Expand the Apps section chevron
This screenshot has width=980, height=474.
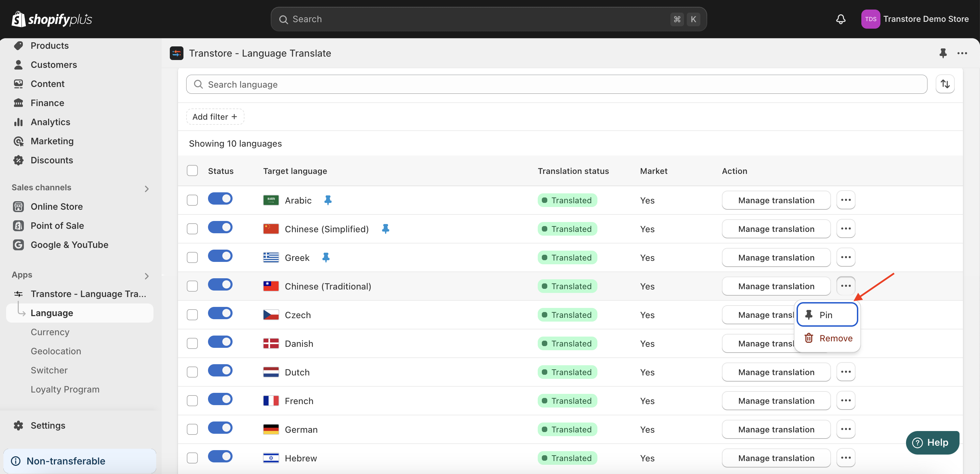pos(147,276)
